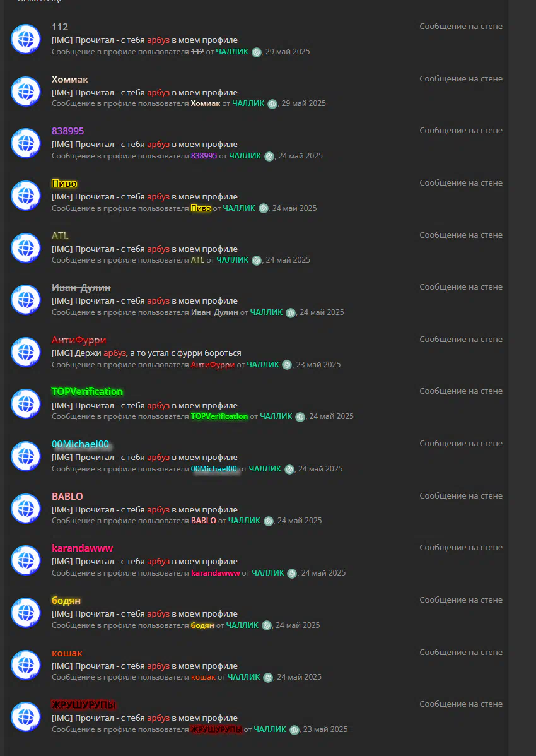Screen dimensions: 536x756
Task: Open the avatar icon next to АнтиФурри
Action: pos(25,352)
